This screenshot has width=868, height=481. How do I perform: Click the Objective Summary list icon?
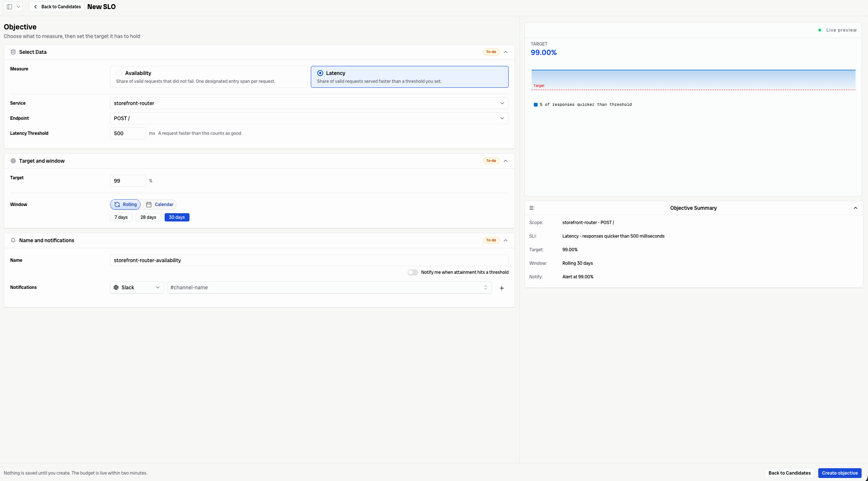[x=532, y=208]
